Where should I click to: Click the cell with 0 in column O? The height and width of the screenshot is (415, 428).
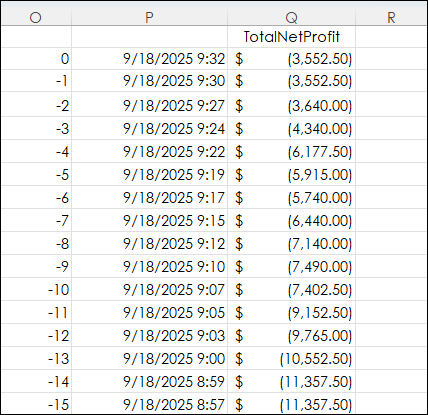36,59
